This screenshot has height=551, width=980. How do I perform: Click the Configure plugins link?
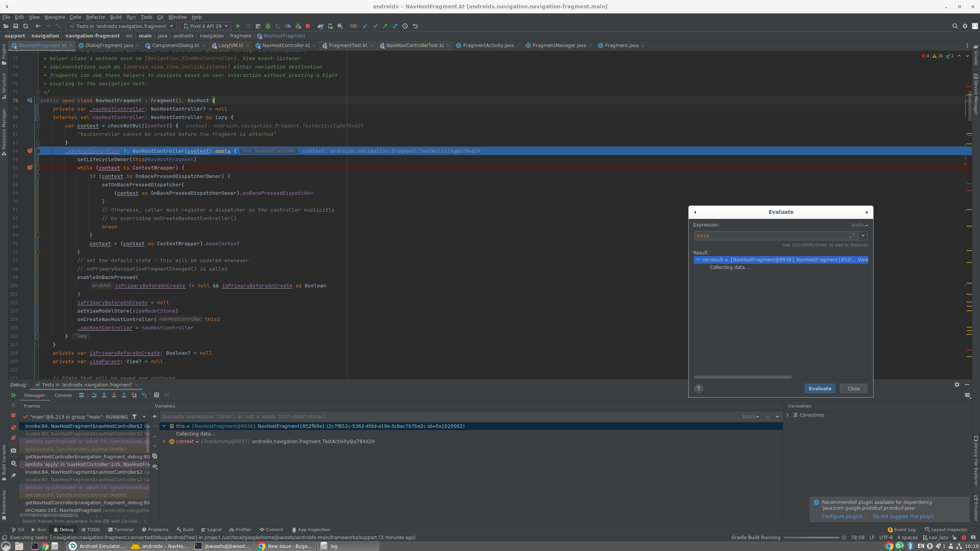844,516
